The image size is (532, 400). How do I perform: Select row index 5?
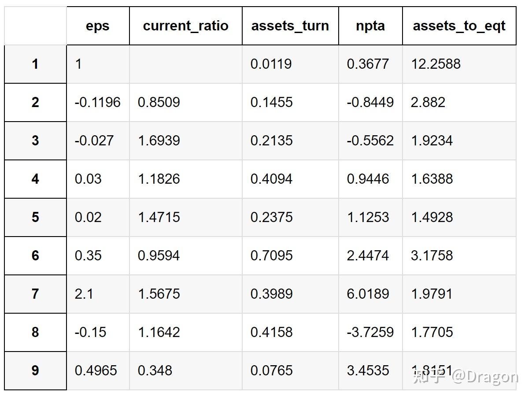(x=35, y=217)
